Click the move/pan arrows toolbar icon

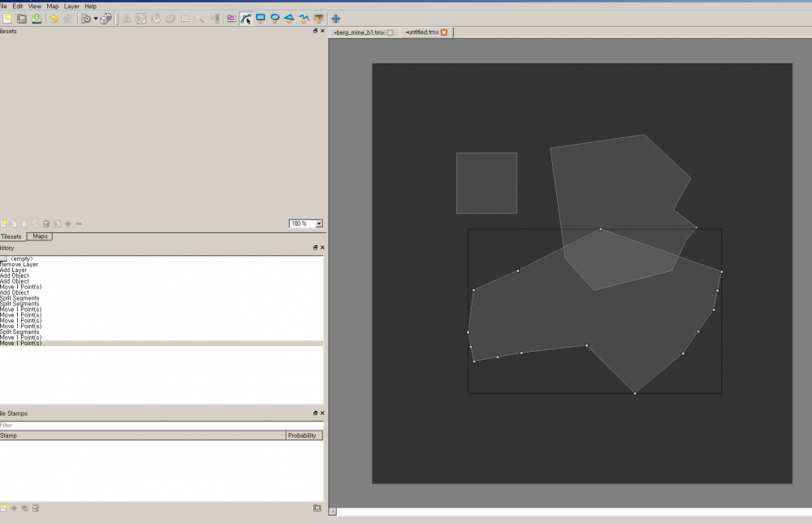point(336,18)
